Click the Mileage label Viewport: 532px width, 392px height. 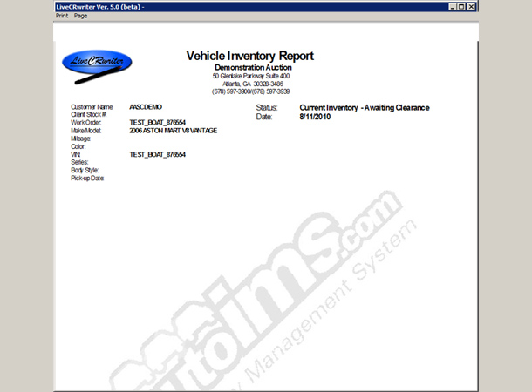(x=80, y=139)
